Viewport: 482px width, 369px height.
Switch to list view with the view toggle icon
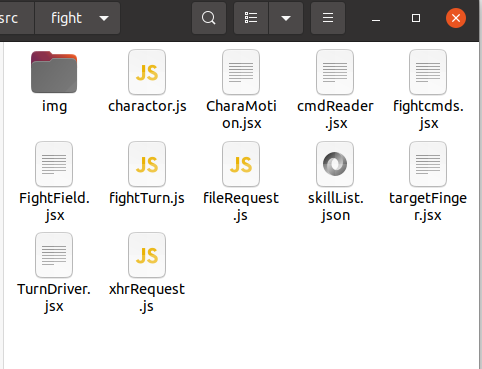click(251, 18)
